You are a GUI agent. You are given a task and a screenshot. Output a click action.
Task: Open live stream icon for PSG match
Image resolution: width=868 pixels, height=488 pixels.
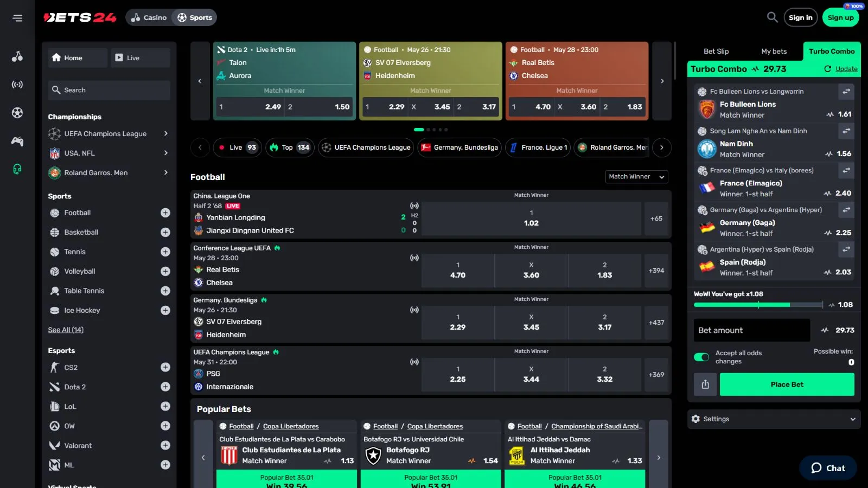click(x=414, y=362)
